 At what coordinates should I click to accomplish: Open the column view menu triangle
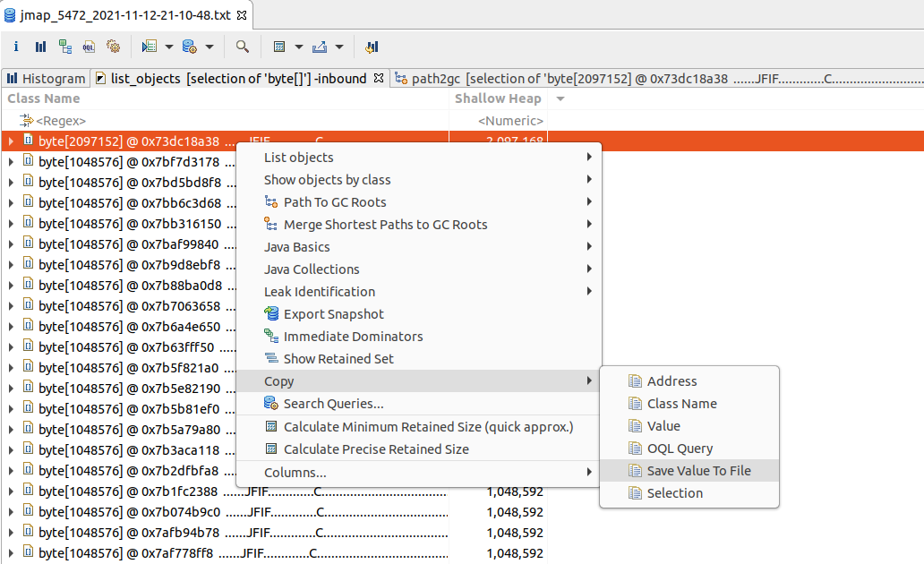click(560, 99)
